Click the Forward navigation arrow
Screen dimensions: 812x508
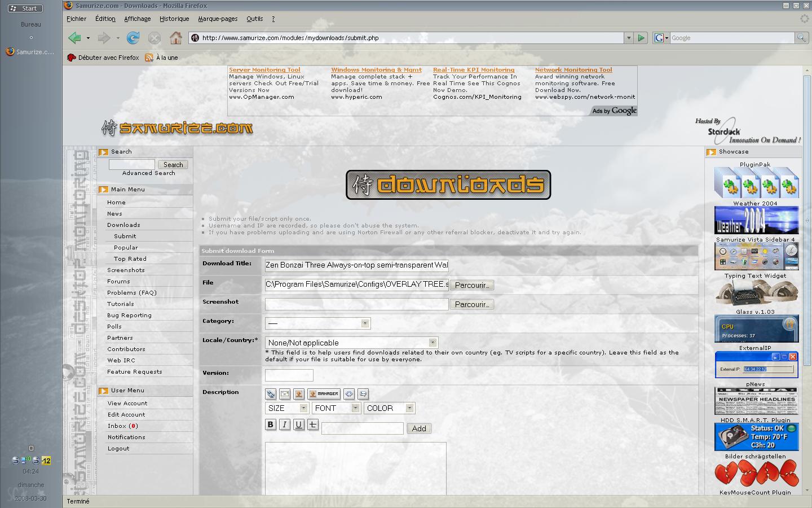pos(104,38)
